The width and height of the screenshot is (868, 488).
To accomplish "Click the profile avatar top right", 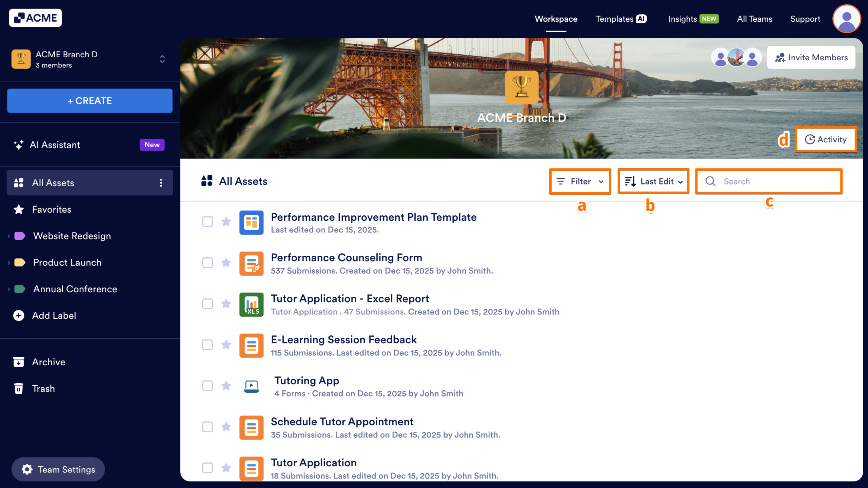I will click(846, 19).
